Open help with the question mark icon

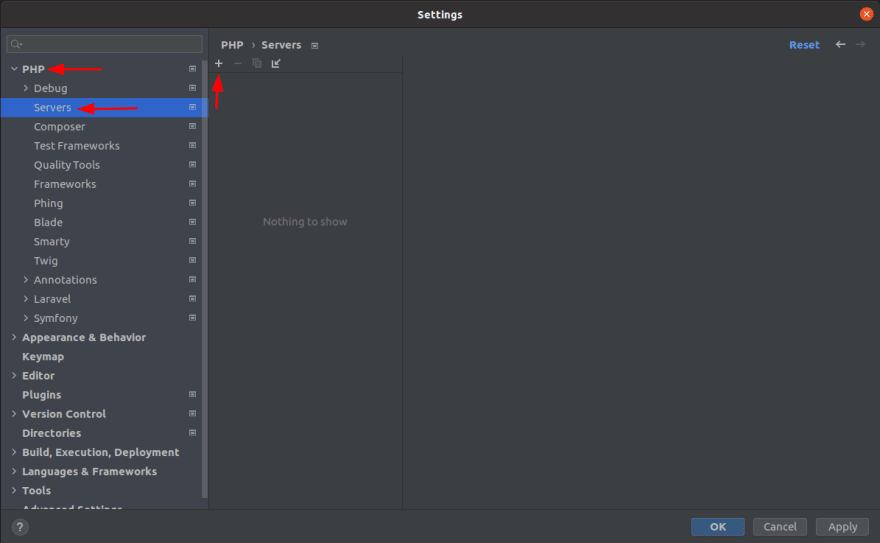click(x=20, y=527)
